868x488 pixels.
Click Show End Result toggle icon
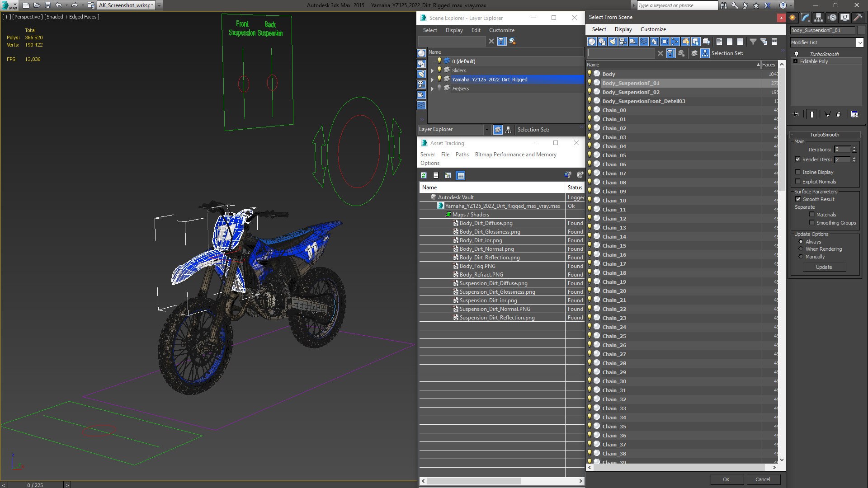(x=812, y=114)
